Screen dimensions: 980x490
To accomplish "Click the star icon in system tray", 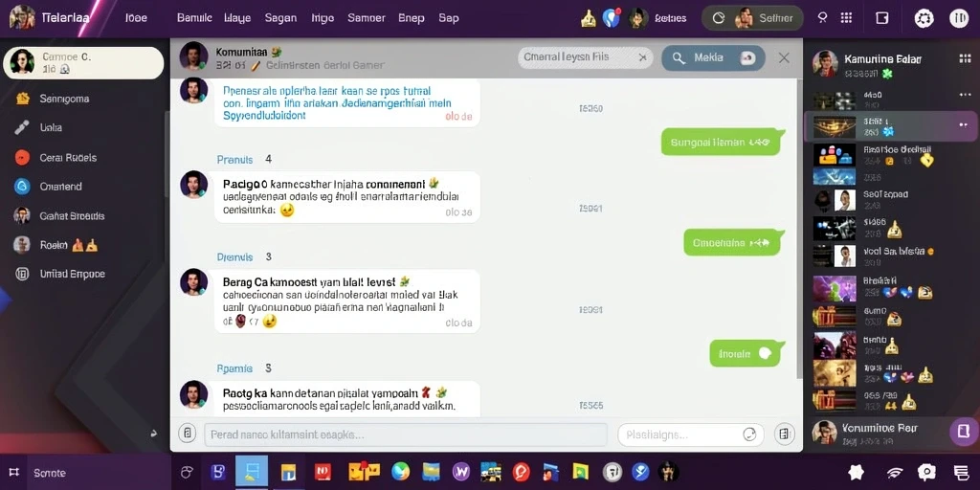I will (x=857, y=472).
